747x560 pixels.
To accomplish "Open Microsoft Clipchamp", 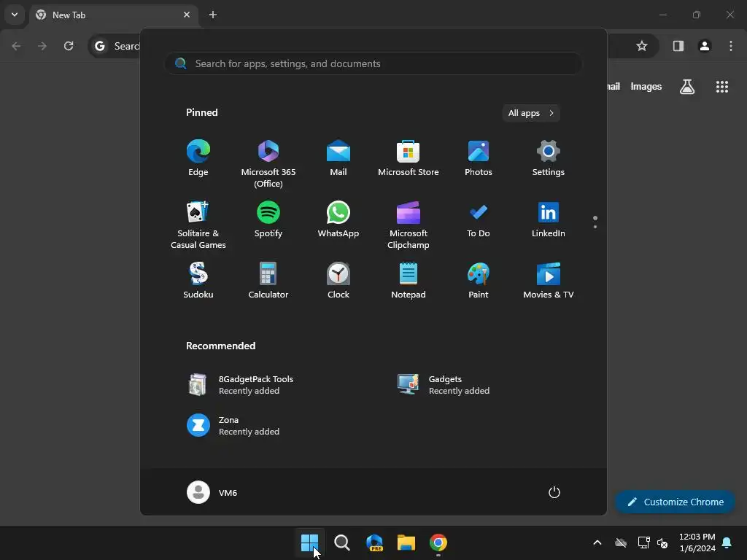I will (409, 225).
